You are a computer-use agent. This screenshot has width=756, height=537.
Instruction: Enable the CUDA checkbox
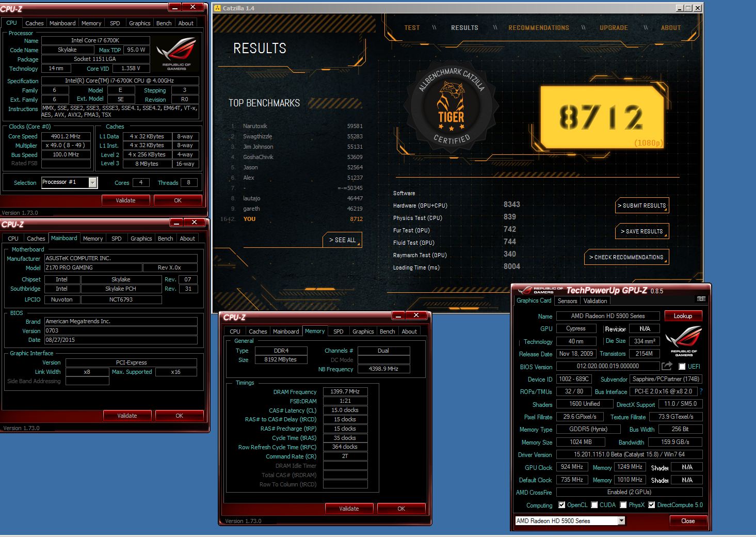[x=594, y=505]
